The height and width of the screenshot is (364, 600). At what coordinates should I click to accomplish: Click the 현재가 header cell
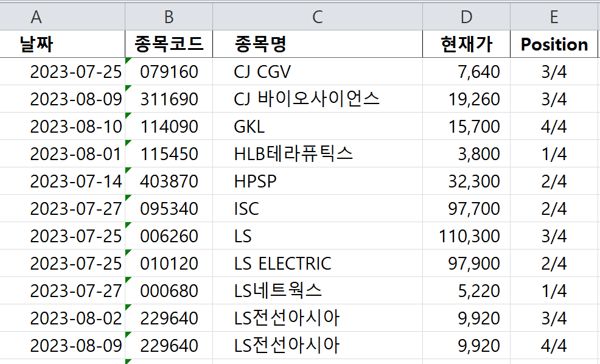click(466, 44)
